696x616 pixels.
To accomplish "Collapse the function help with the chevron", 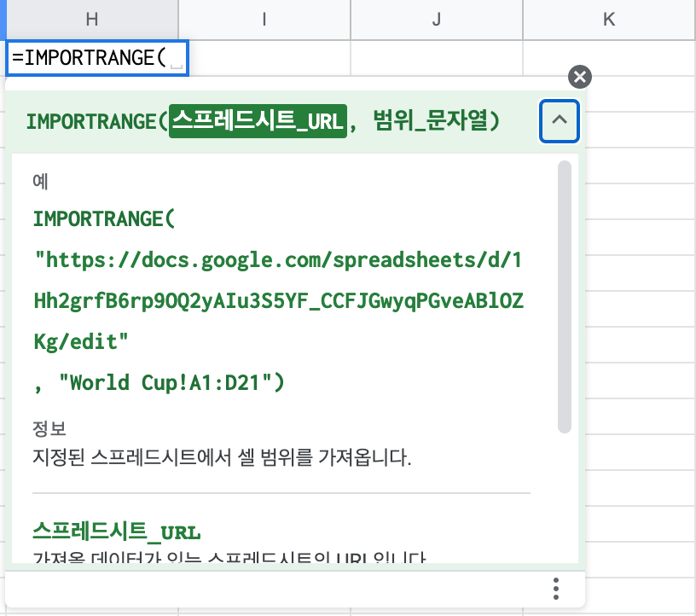I will tap(560, 121).
